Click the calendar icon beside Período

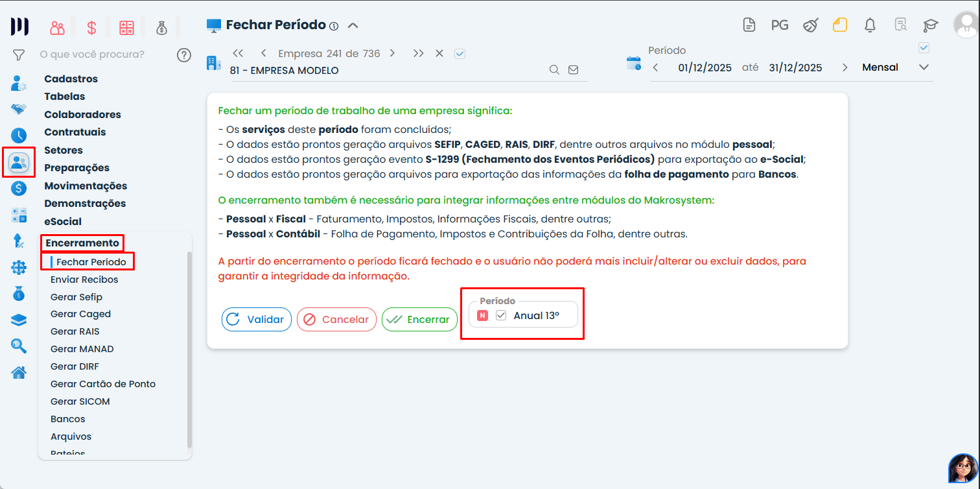pos(634,63)
